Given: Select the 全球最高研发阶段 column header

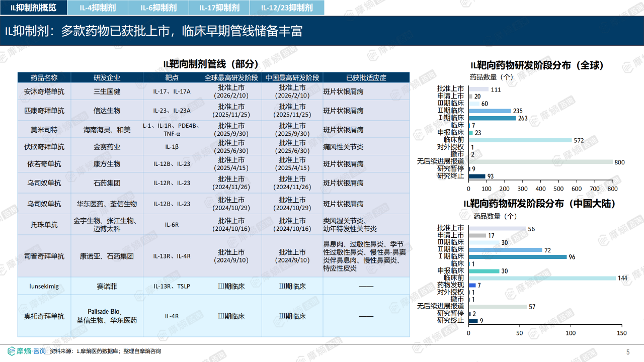Looking at the screenshot, I should click(231, 77).
